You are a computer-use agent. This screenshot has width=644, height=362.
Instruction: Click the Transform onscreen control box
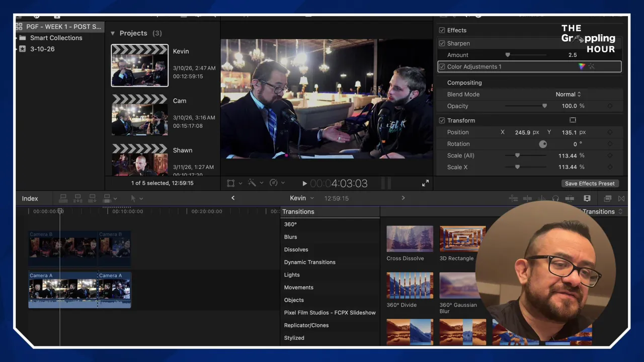tap(573, 120)
